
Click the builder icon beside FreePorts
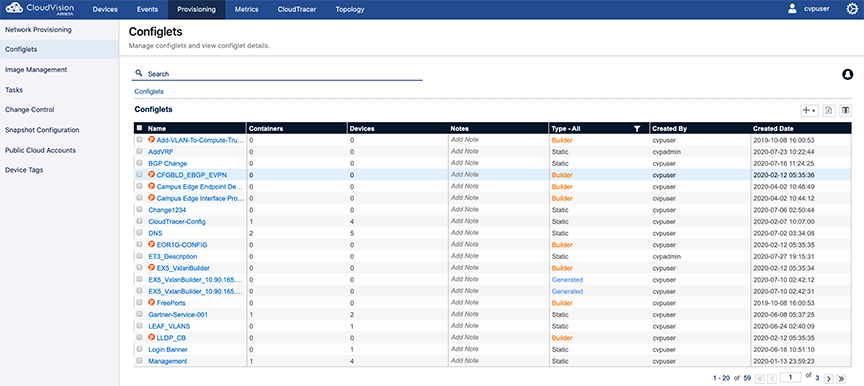pyautogui.click(x=152, y=302)
